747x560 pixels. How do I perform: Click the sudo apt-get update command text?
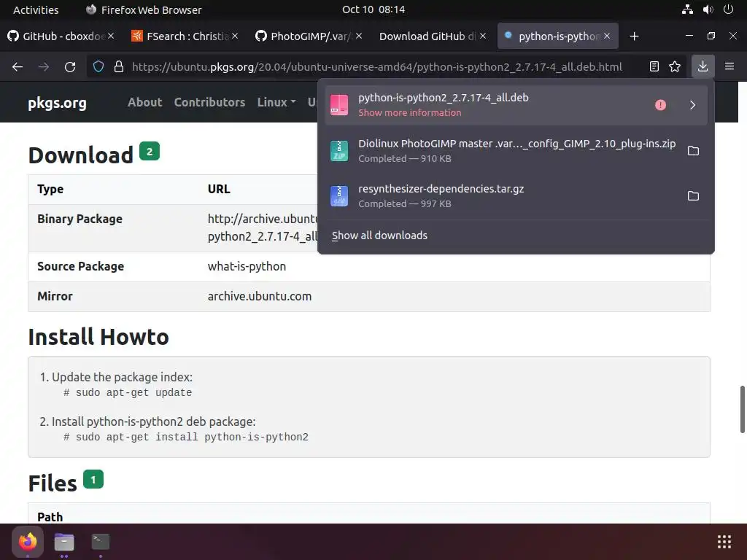click(134, 393)
